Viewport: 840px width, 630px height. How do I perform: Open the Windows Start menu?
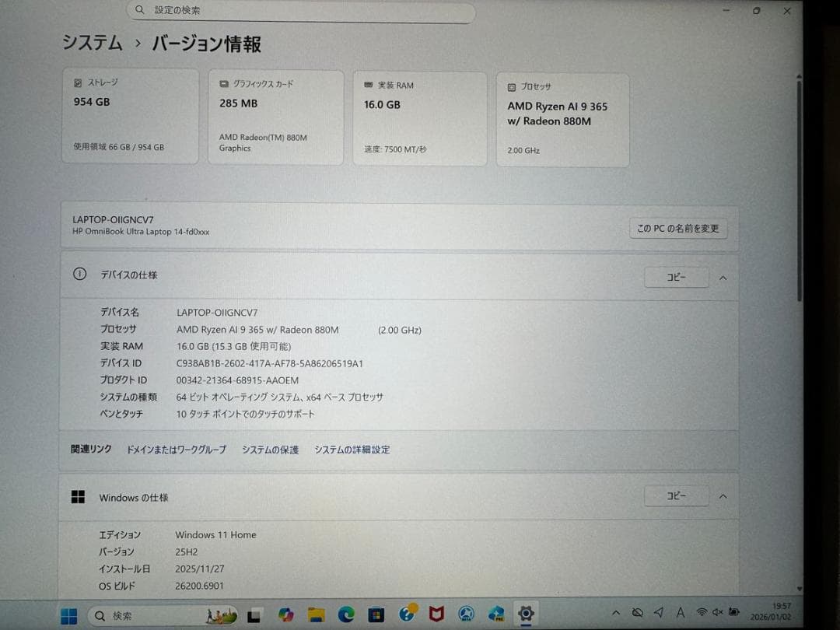pos(68,615)
